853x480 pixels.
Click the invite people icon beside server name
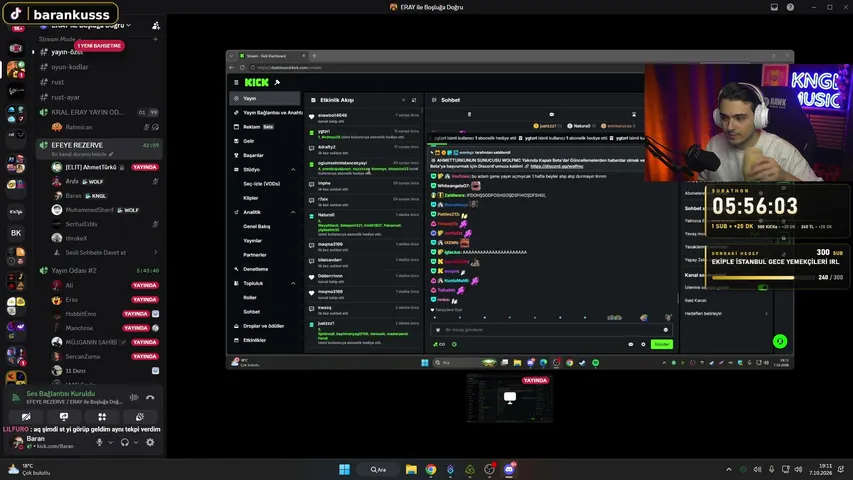click(x=156, y=25)
